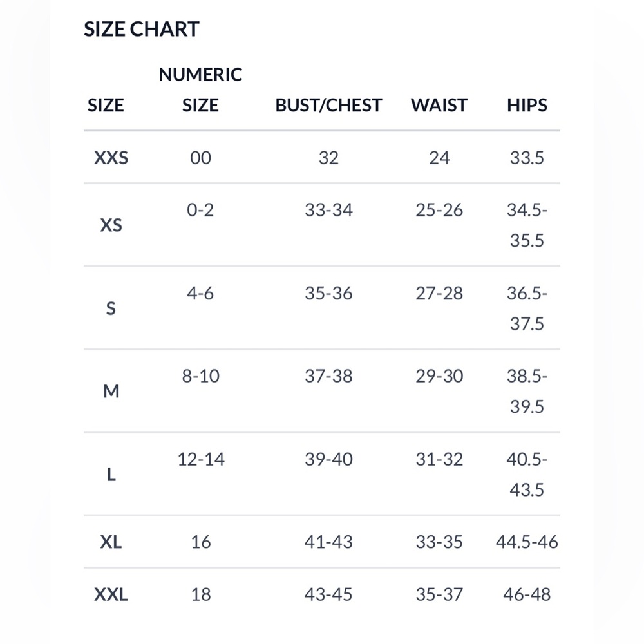Viewport: 644px width, 644px height.
Task: Click the HIPS column header
Action: click(527, 105)
